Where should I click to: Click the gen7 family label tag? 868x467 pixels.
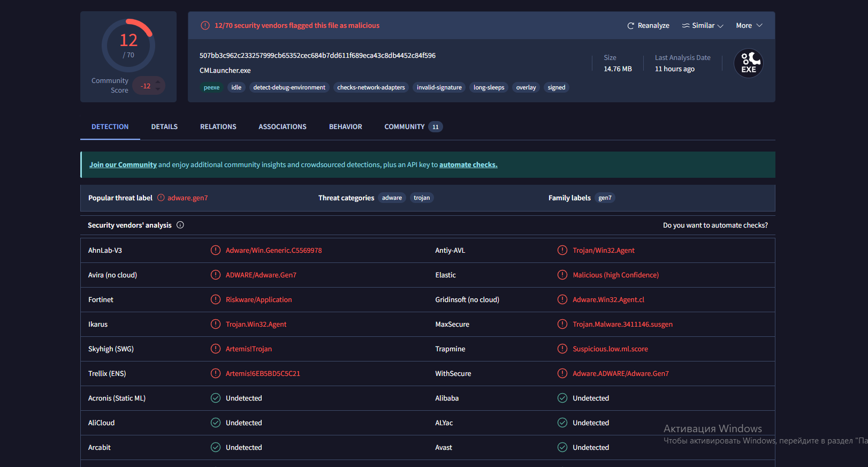(x=605, y=198)
